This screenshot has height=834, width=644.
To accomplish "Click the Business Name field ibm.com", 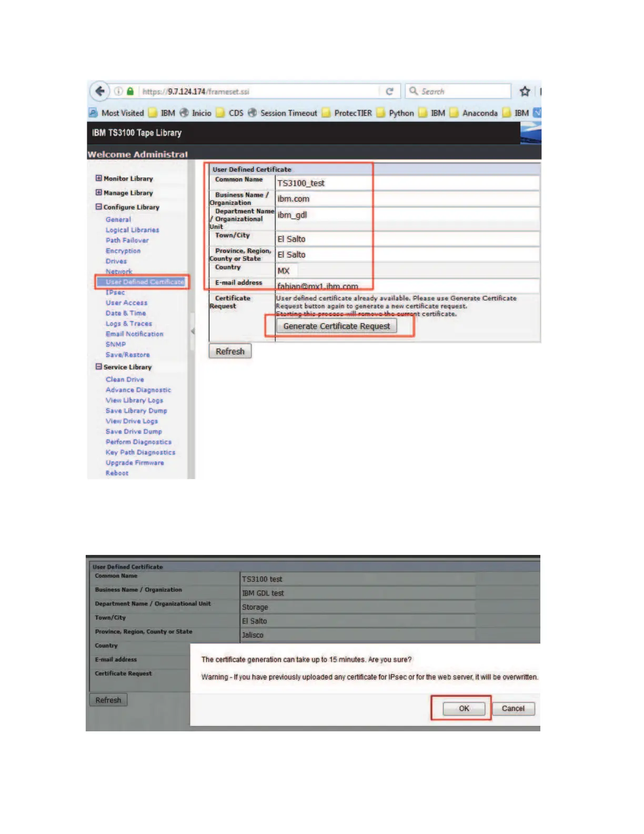I will tap(407, 198).
